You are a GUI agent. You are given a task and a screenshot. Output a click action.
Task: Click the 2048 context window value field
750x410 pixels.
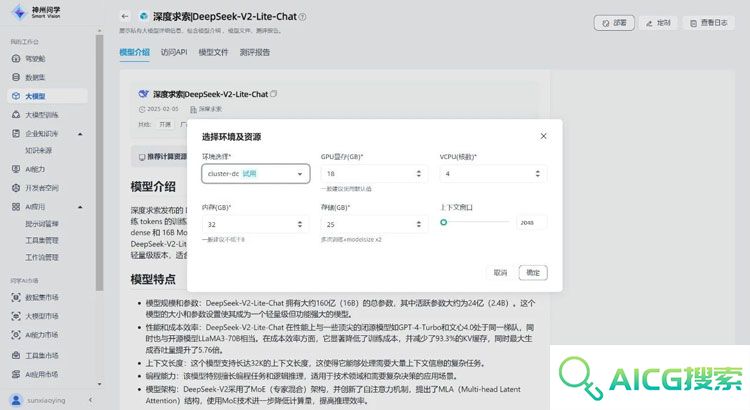(x=531, y=222)
